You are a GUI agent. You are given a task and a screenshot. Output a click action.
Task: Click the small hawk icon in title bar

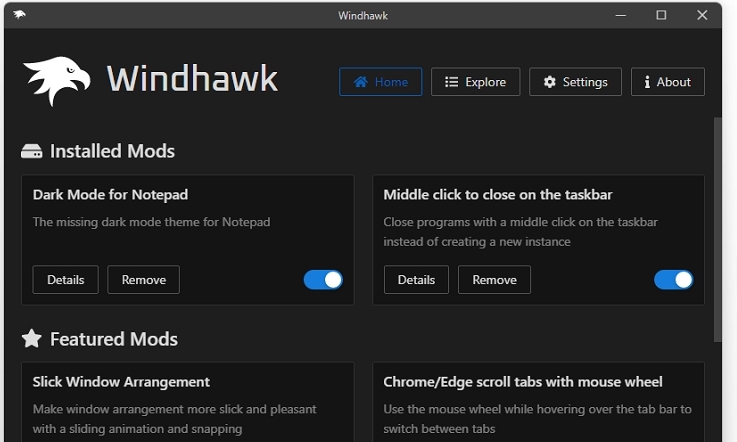point(19,15)
